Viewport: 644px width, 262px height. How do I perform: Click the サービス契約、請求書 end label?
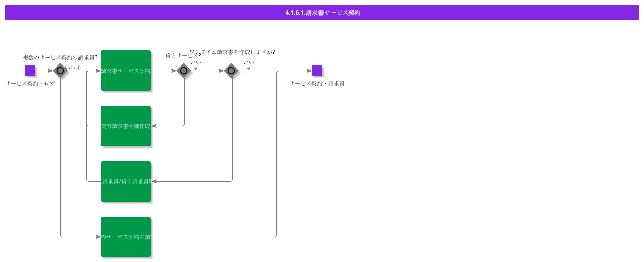coord(317,84)
